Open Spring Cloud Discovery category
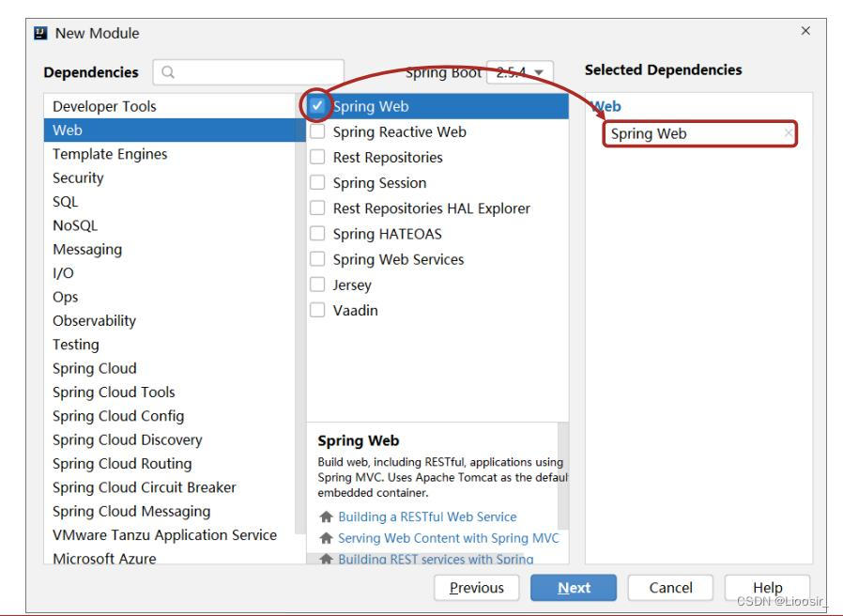The image size is (843, 616). click(x=170, y=440)
